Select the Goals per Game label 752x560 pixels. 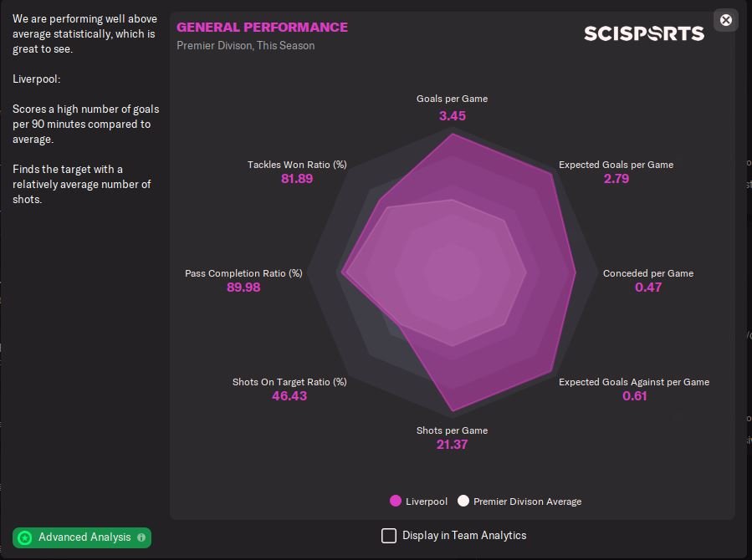[x=452, y=99]
